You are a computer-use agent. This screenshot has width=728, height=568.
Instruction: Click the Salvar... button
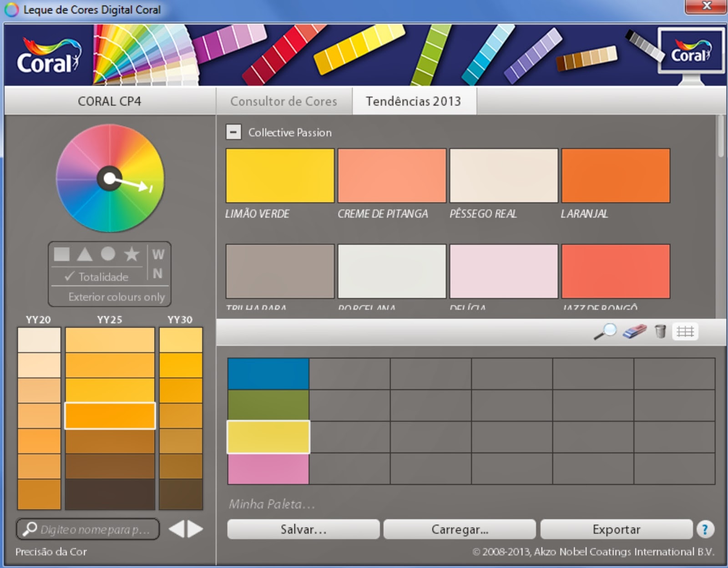tap(303, 529)
